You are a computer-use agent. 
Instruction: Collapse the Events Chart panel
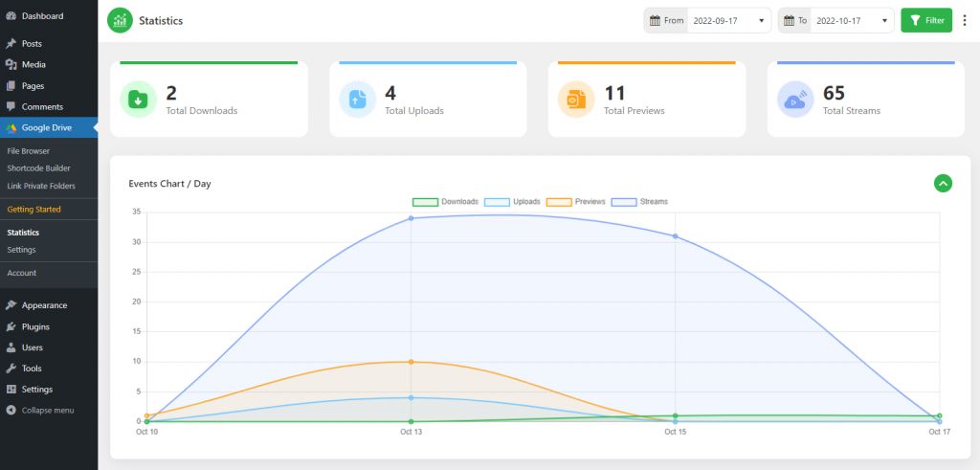tap(943, 183)
